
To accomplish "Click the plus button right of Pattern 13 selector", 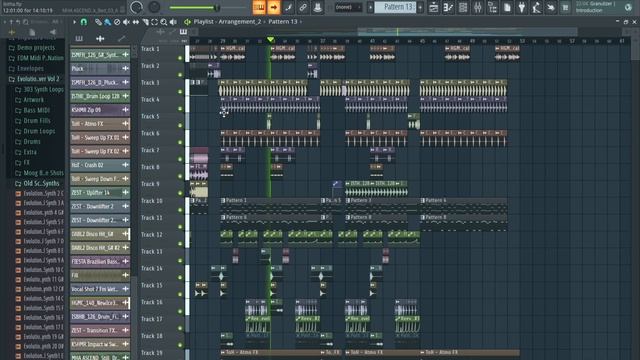I will coord(420,7).
